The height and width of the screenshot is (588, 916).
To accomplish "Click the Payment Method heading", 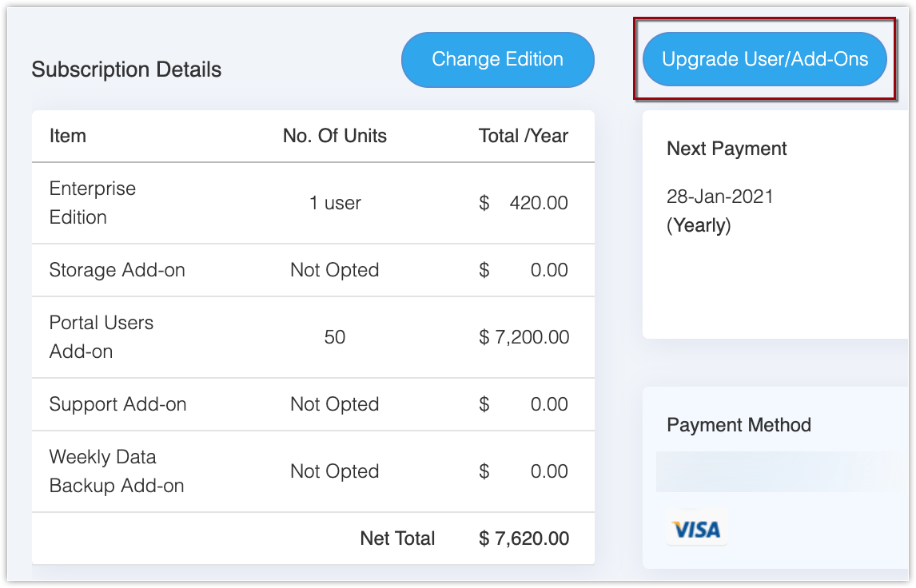I will (x=739, y=425).
